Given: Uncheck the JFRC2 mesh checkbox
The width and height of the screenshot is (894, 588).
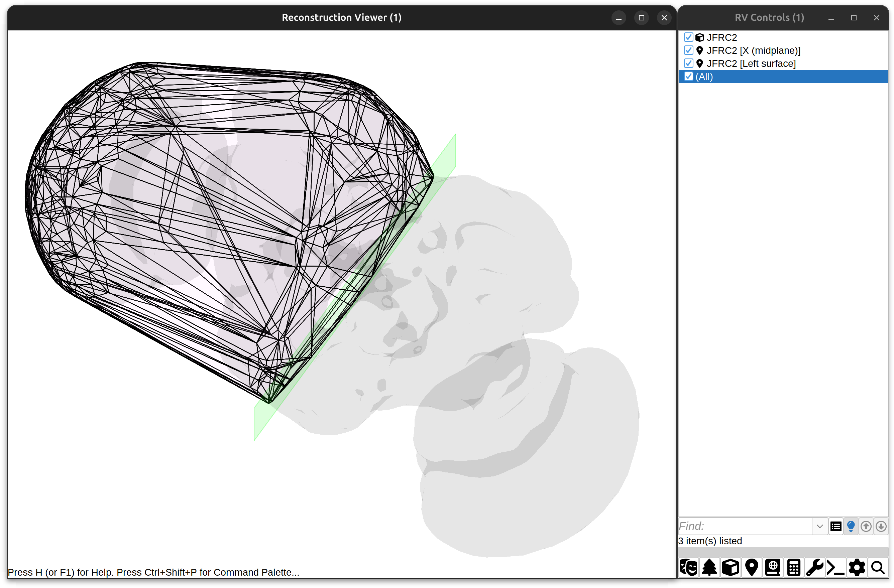Looking at the screenshot, I should coord(688,37).
